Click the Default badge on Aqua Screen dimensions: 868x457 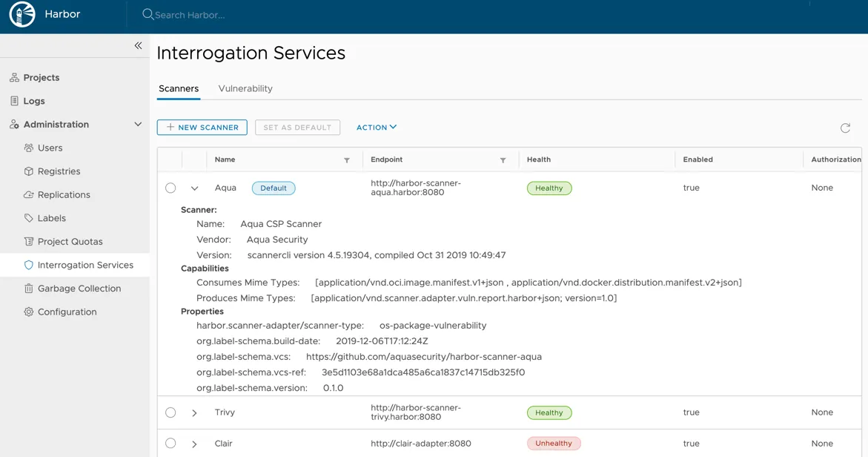274,188
